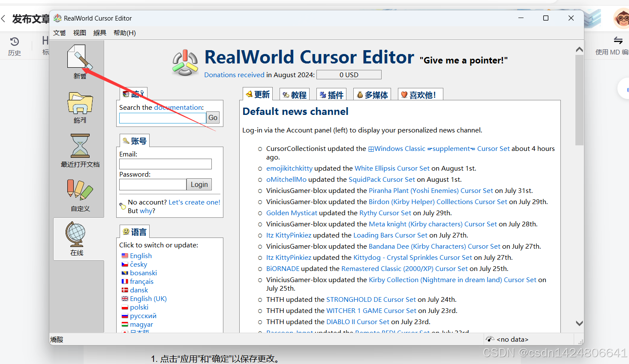Screen dimensions: 629x364
Task: Open the 帮助(H) menu
Action: coord(125,33)
